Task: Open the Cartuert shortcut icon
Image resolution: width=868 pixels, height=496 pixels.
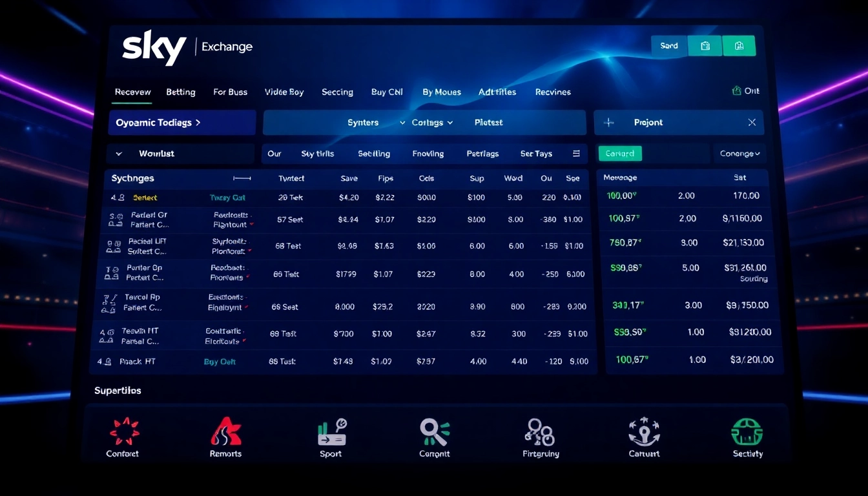Action: [x=644, y=431]
